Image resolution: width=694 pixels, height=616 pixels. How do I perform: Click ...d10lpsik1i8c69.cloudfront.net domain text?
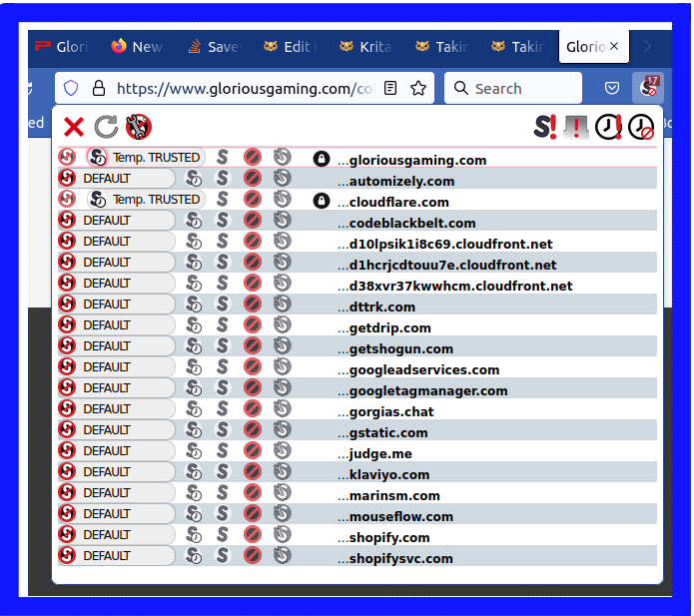[445, 245]
